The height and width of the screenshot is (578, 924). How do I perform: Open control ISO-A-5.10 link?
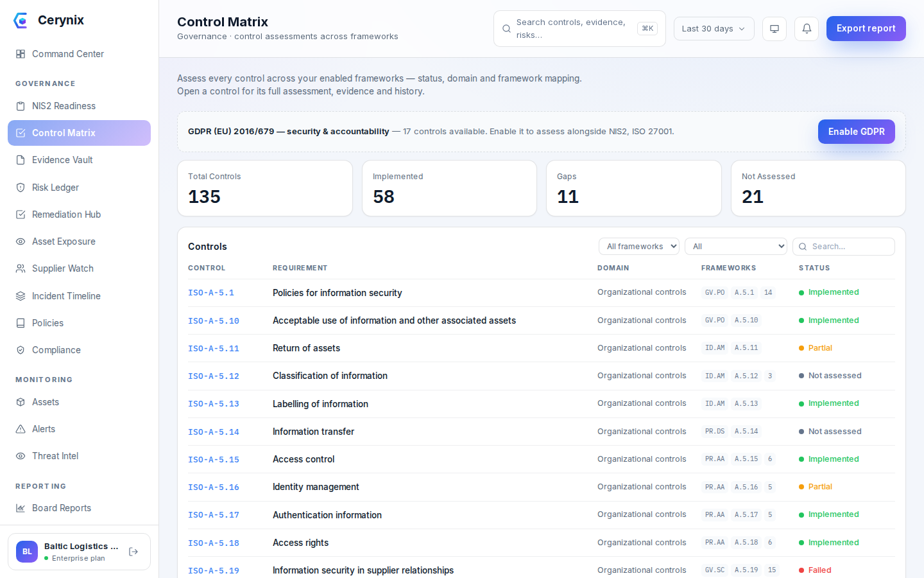click(x=214, y=320)
